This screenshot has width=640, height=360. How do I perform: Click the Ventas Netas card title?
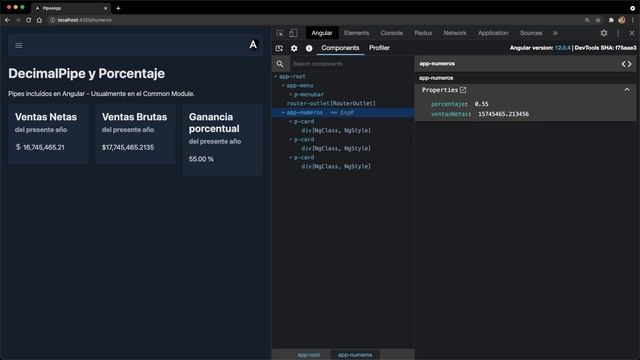46,117
